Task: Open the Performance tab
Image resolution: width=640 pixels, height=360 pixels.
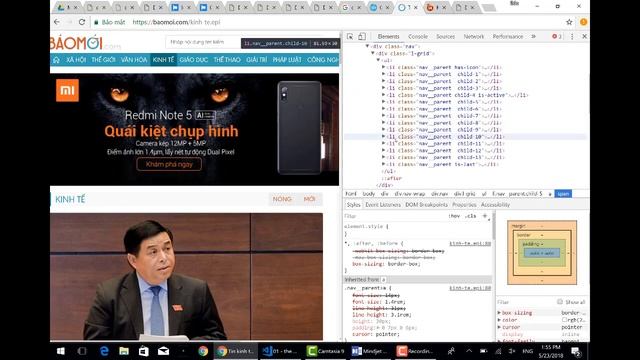Action: [x=508, y=36]
